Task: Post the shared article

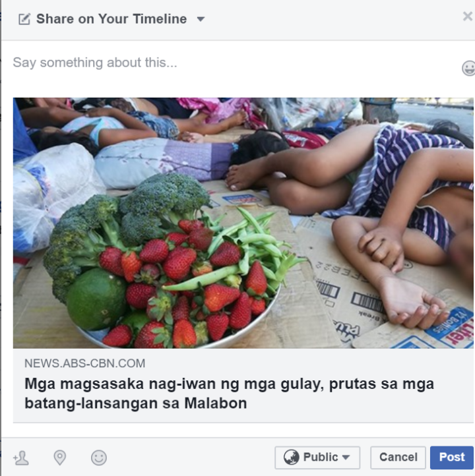Action: click(x=452, y=458)
